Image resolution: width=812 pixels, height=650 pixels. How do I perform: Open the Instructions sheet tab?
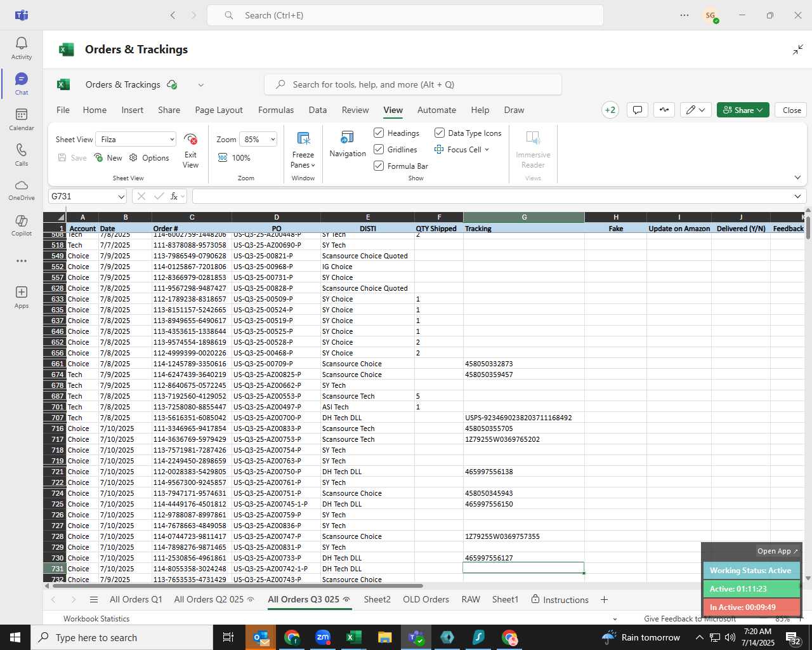560,600
